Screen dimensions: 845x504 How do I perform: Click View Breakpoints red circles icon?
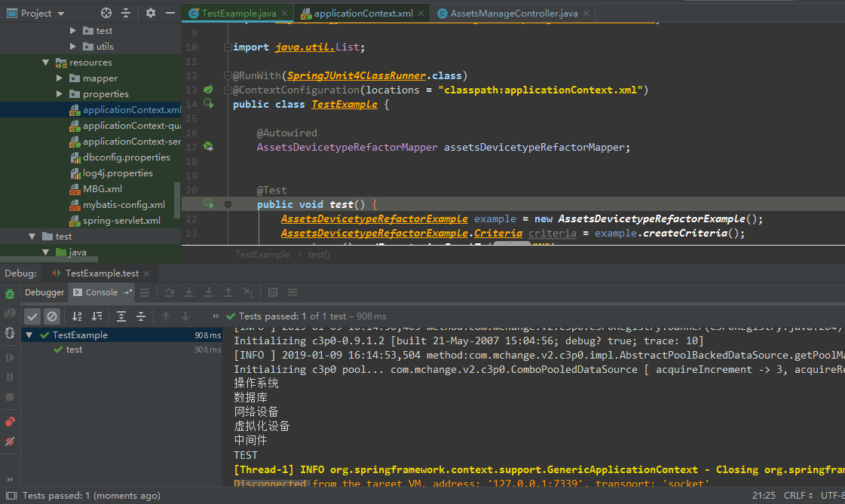tap(10, 422)
